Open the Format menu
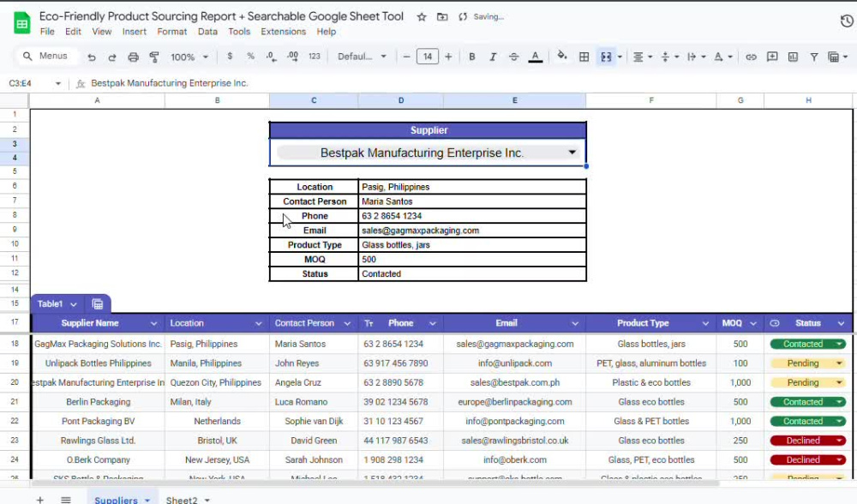This screenshot has width=857, height=504. [171, 32]
